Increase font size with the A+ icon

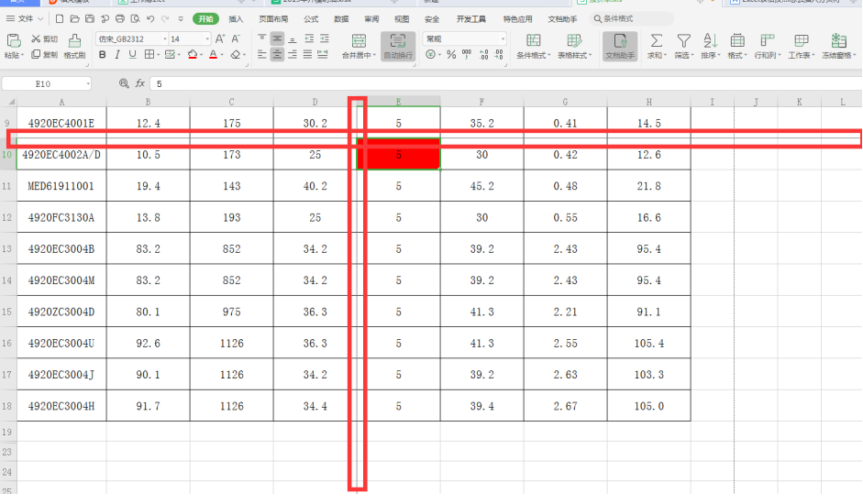click(x=220, y=38)
